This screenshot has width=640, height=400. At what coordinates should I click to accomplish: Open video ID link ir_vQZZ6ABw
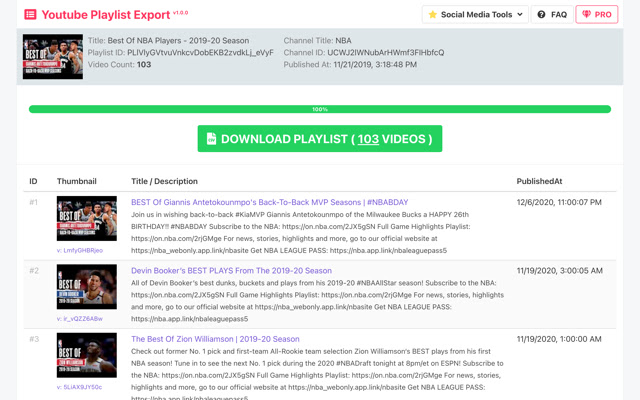pyautogui.click(x=80, y=319)
